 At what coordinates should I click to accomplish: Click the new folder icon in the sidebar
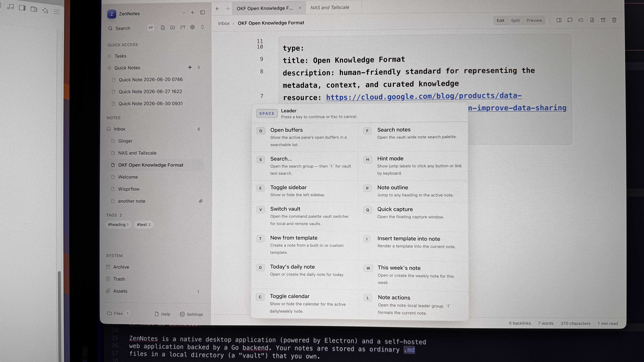point(172,27)
